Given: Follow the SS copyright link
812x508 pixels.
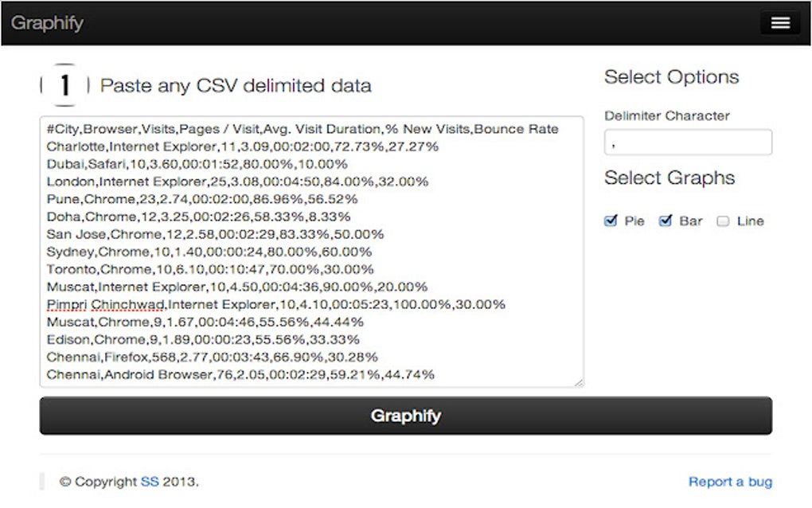Looking at the screenshot, I should (150, 482).
